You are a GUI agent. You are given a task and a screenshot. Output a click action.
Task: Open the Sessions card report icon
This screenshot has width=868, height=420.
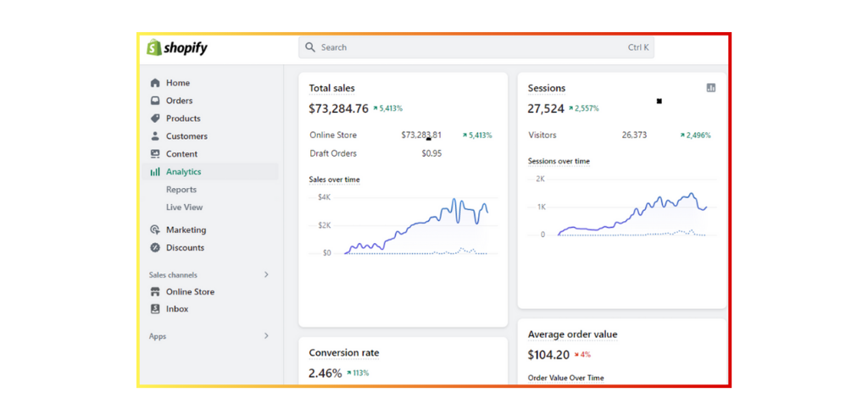click(711, 88)
